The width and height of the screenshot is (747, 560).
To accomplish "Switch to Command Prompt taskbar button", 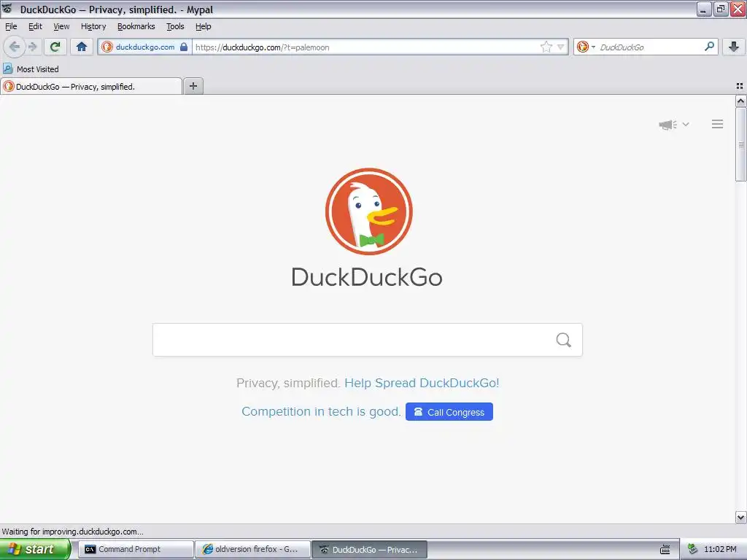I will tap(136, 550).
